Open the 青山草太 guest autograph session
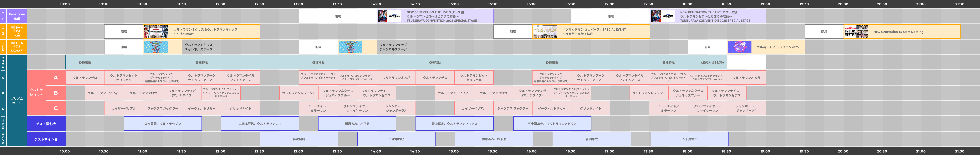This screenshot has width=980, height=155. 592,139
